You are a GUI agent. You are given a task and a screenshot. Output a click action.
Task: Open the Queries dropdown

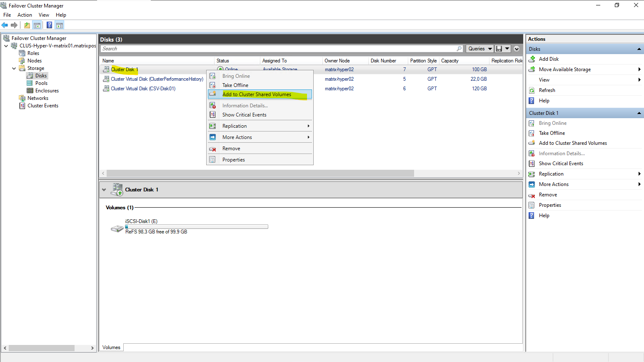479,49
